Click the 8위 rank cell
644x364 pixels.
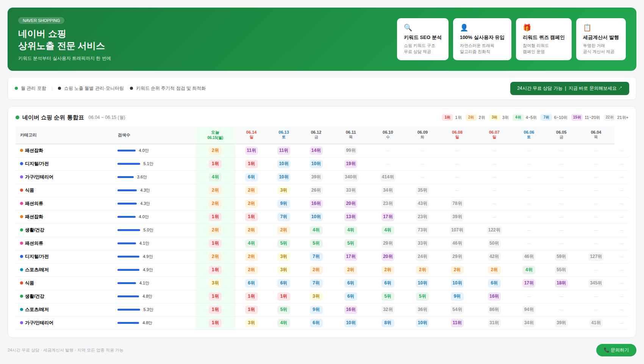point(388,323)
